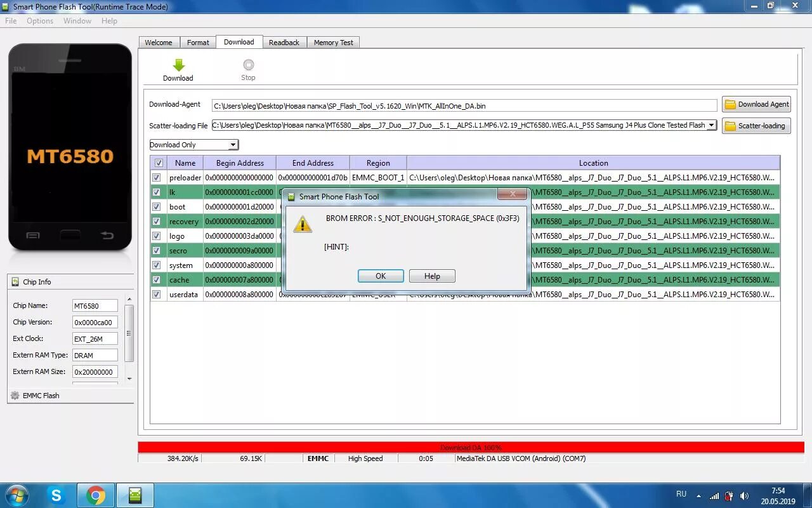Click Flash Tool taskbar icon
This screenshot has width=812, height=508.
coord(134,495)
